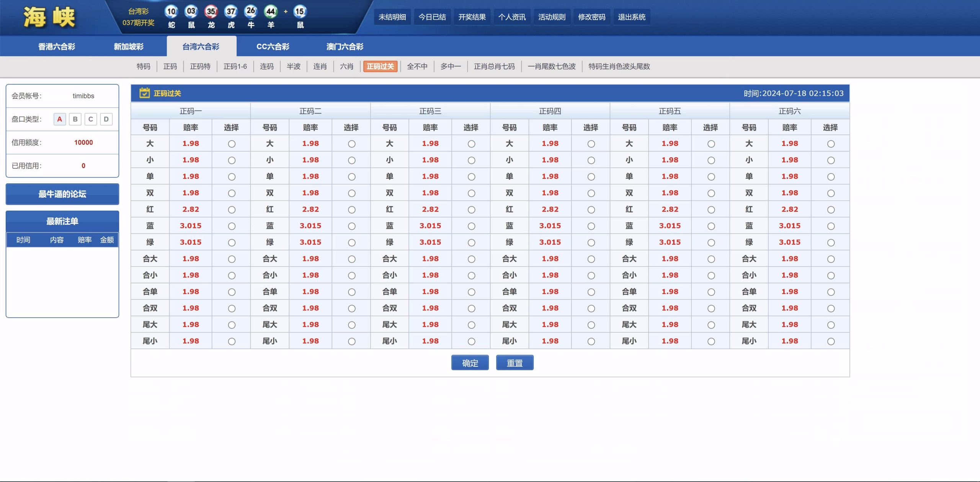The height and width of the screenshot is (482, 980).
Task: Click the lottery ball number 10
Action: [171, 11]
